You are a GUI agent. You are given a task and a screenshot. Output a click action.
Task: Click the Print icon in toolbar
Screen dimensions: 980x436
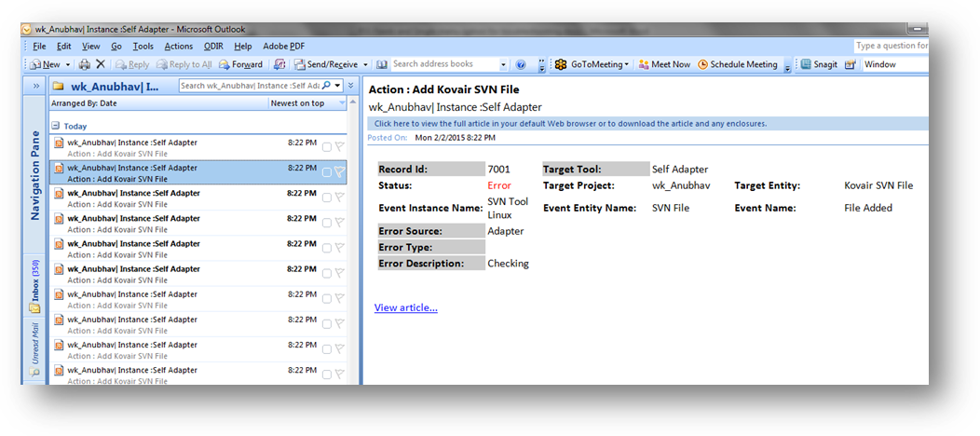click(x=85, y=64)
